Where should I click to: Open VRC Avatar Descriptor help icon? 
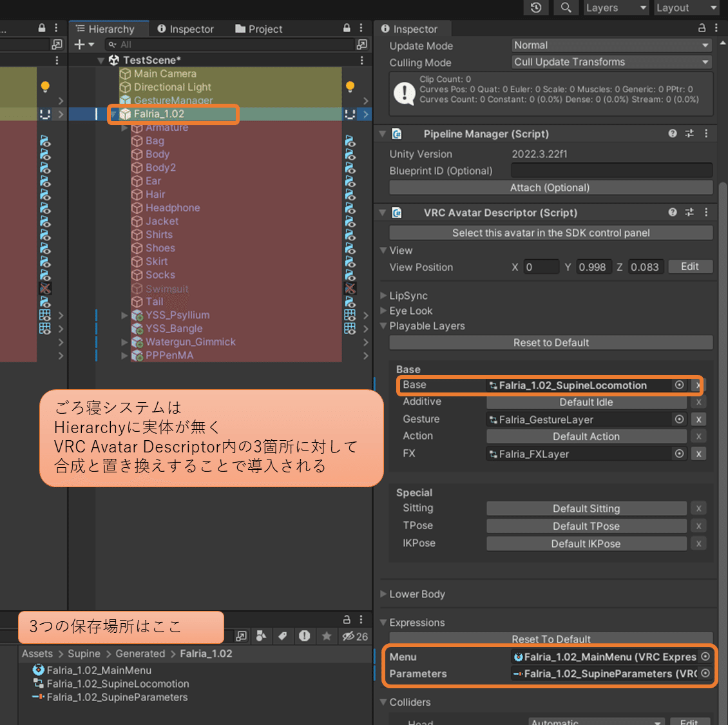pyautogui.click(x=673, y=212)
